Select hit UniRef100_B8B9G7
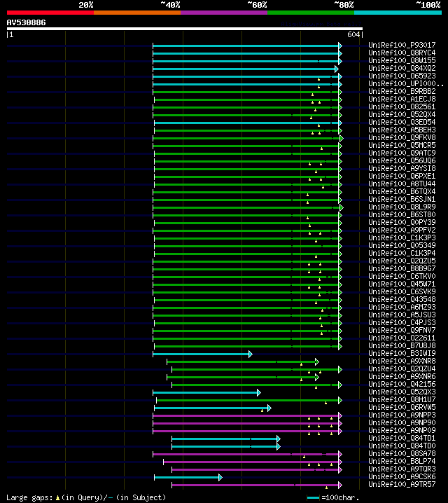448x503 pixels. point(402,268)
